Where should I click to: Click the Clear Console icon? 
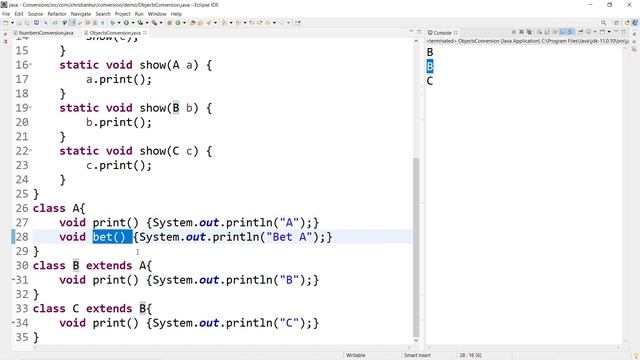540,32
